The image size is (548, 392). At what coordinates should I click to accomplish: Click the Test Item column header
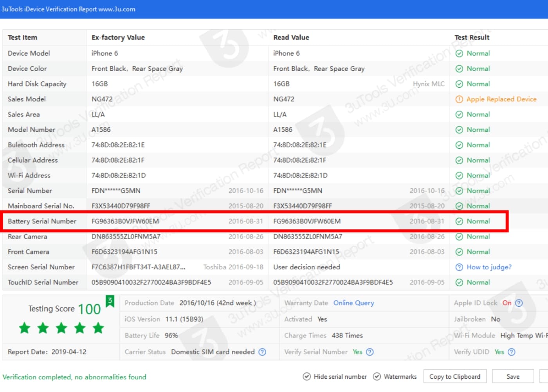coord(23,38)
